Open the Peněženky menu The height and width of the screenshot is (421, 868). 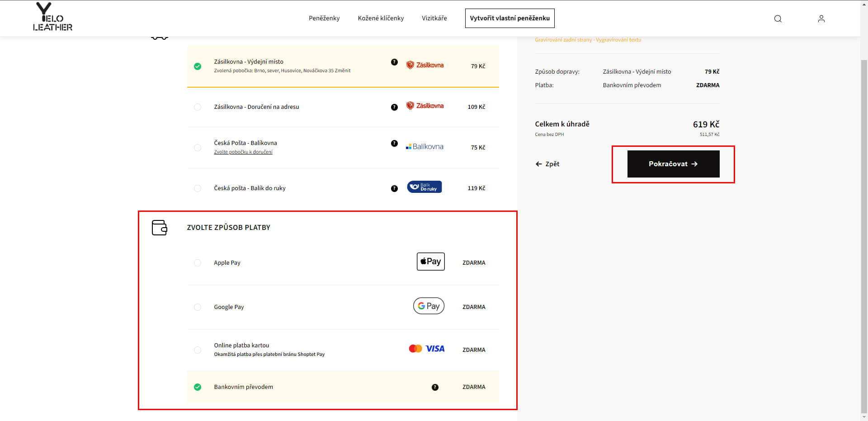324,18
